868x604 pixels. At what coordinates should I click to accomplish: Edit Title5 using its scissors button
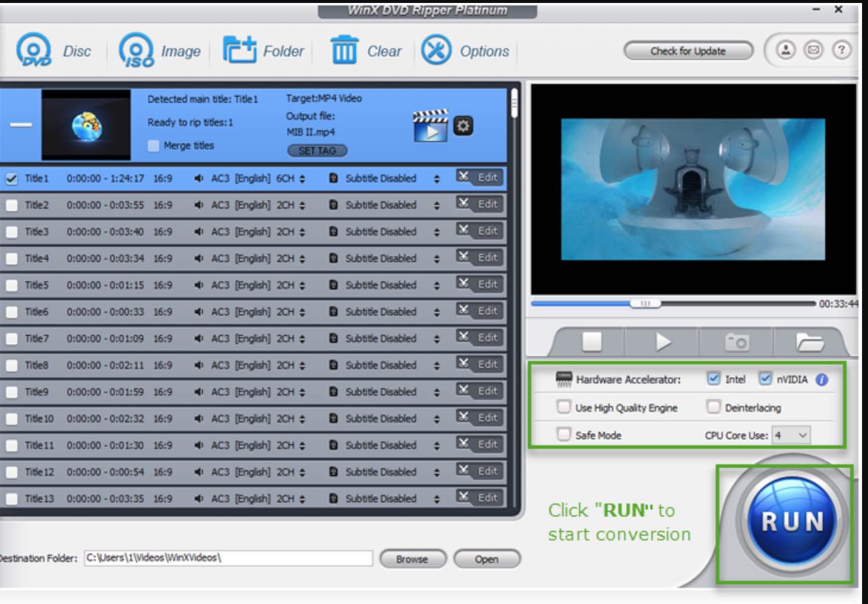click(480, 284)
